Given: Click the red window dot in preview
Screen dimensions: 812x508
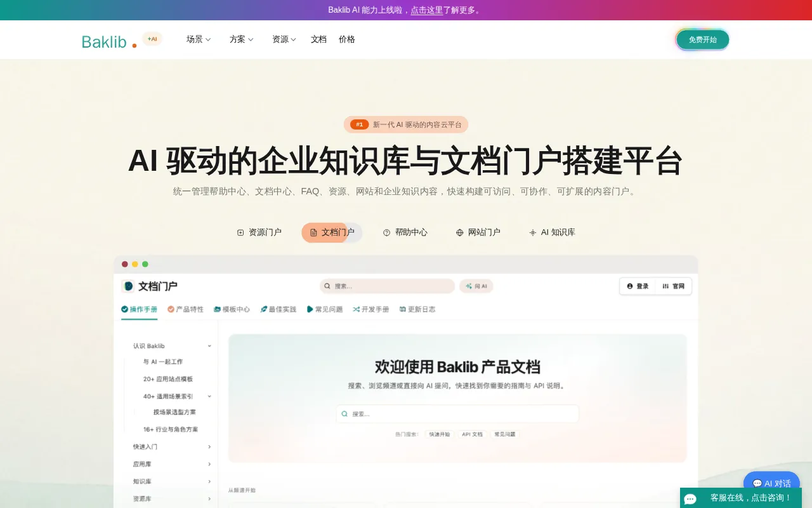Looking at the screenshot, I should pos(125,264).
